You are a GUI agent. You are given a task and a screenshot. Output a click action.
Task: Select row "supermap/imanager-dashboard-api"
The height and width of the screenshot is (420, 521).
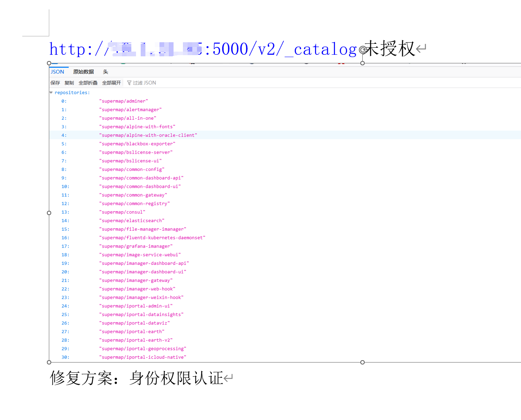285,264
